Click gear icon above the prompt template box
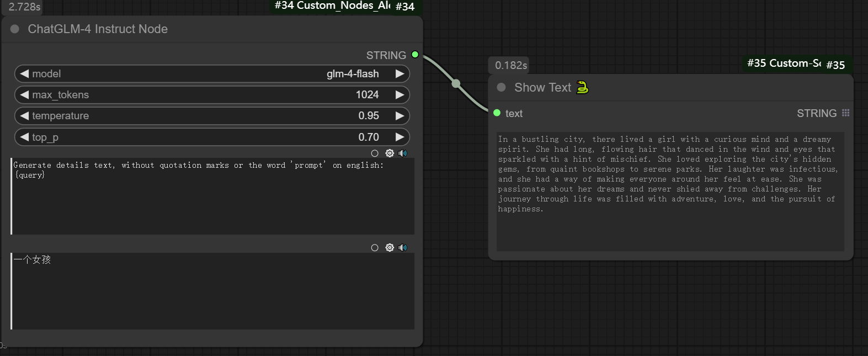Image resolution: width=868 pixels, height=356 pixels. point(390,153)
